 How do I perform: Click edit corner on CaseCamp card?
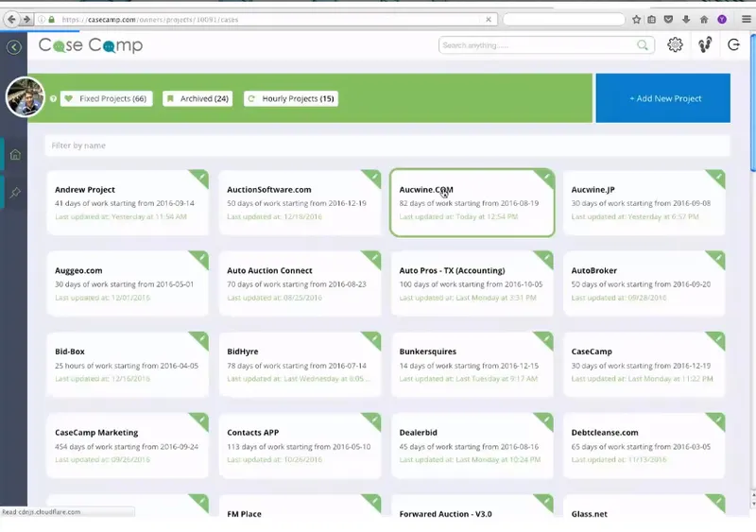[718, 339]
